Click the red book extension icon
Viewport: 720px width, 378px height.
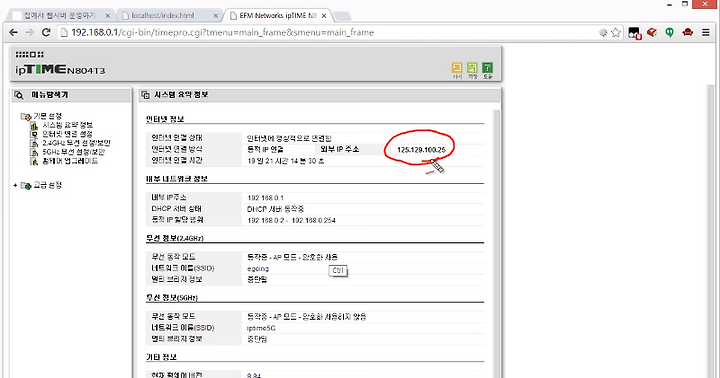652,32
